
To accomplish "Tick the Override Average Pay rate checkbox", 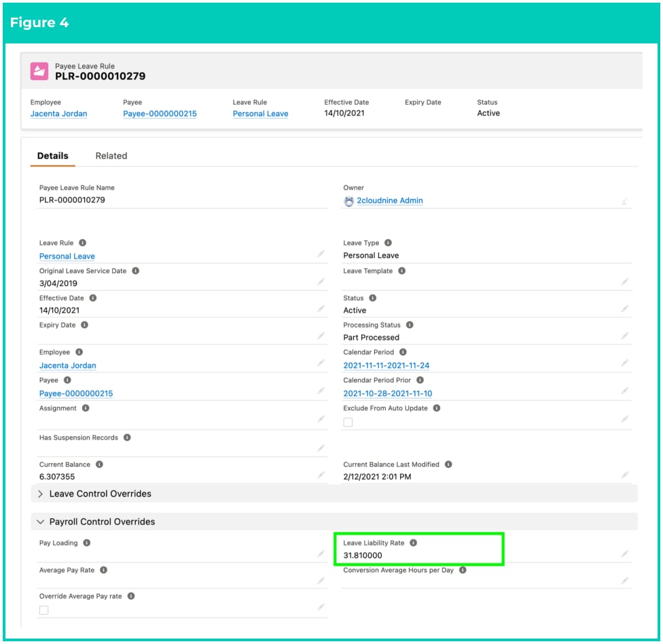I will (x=43, y=610).
